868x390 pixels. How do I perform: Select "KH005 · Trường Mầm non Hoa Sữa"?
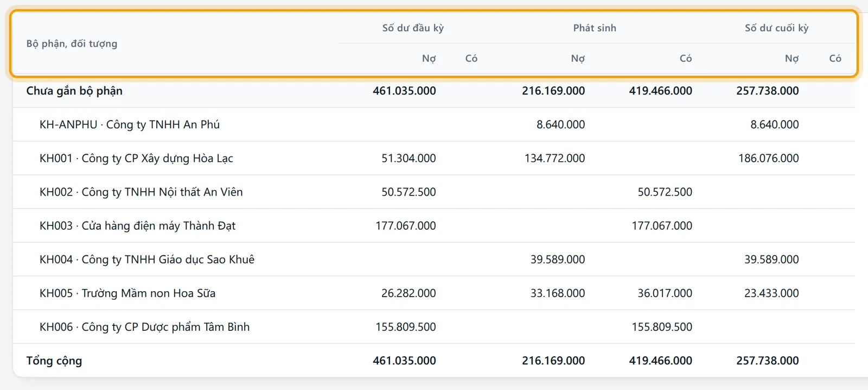127,293
